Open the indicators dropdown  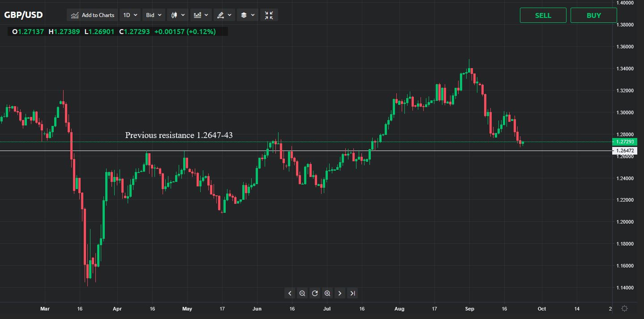(x=201, y=15)
